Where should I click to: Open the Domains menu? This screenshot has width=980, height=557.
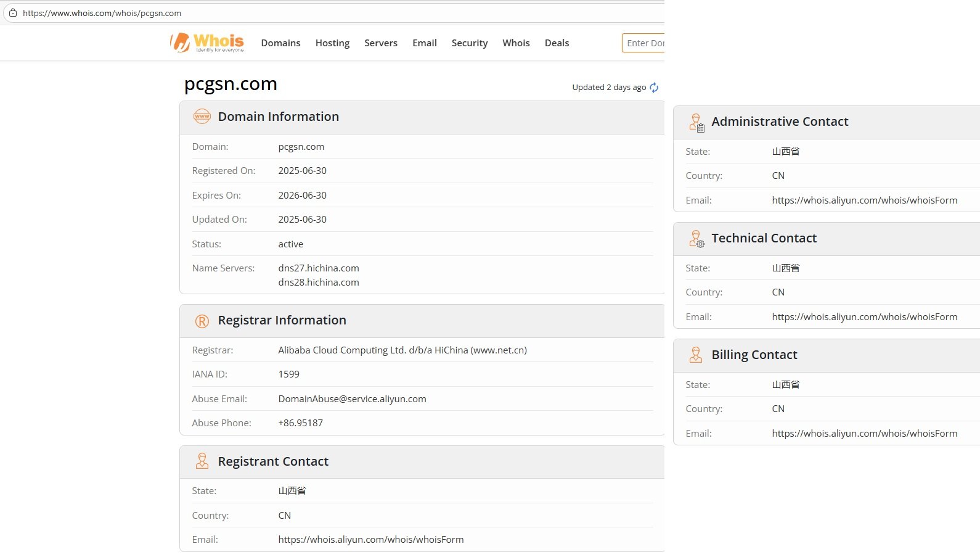coord(280,43)
